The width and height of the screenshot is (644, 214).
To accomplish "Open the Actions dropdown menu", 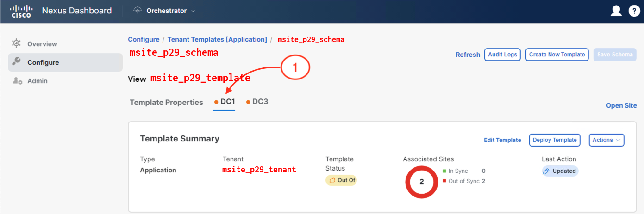I will tap(606, 140).
